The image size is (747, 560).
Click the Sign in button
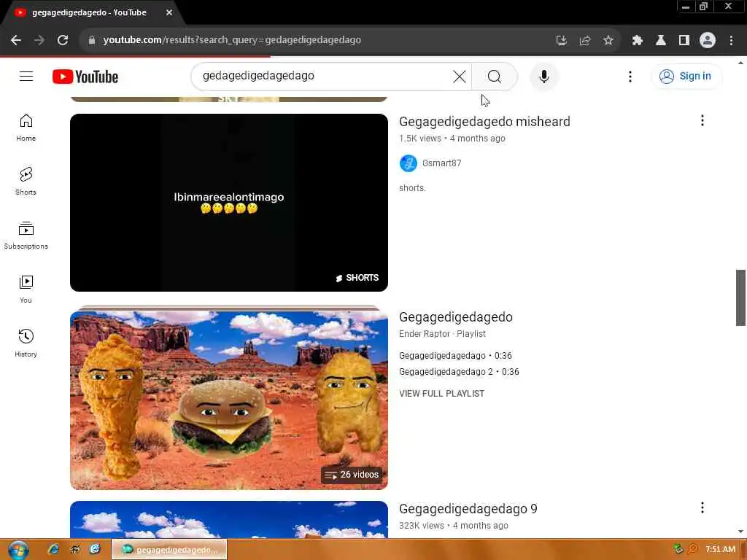tap(686, 76)
